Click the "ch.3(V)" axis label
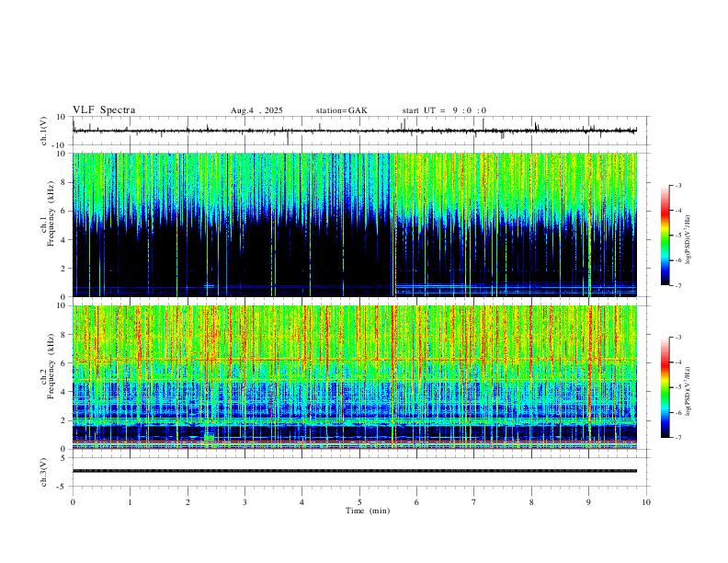The width and height of the screenshot is (728, 563). [x=44, y=472]
